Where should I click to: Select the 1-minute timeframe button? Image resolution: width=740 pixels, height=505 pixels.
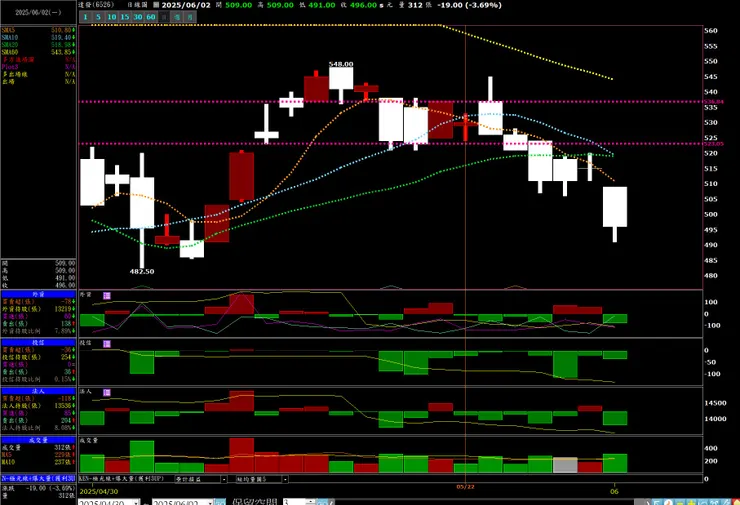[85, 17]
